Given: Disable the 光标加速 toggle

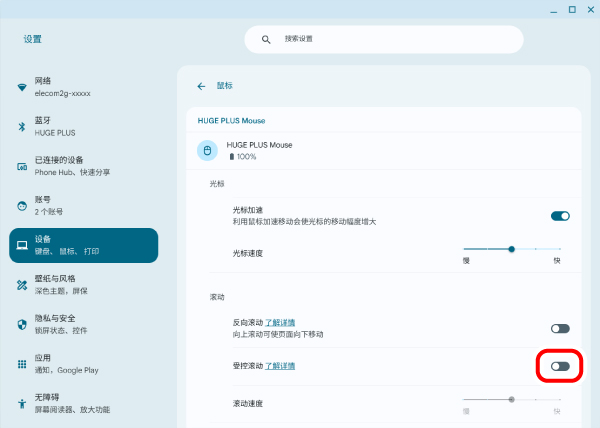Looking at the screenshot, I should coord(560,215).
